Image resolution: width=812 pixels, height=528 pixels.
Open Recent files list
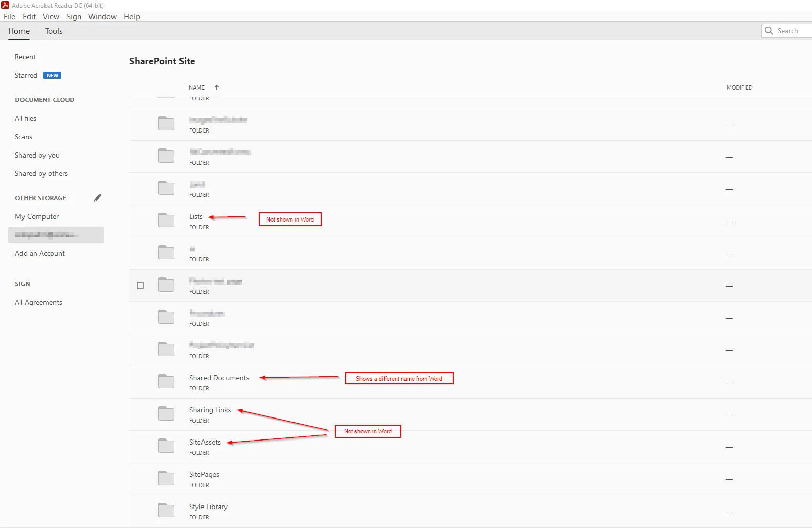point(25,57)
